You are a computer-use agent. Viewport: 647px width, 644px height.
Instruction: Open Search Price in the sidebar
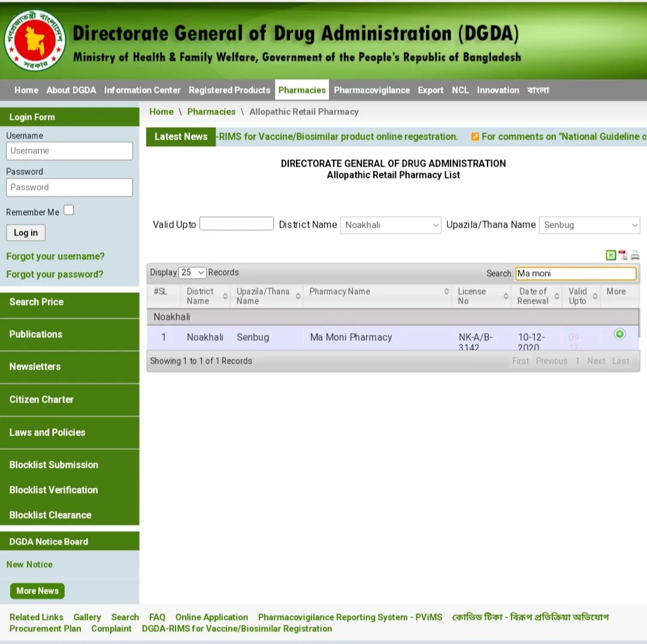69,302
